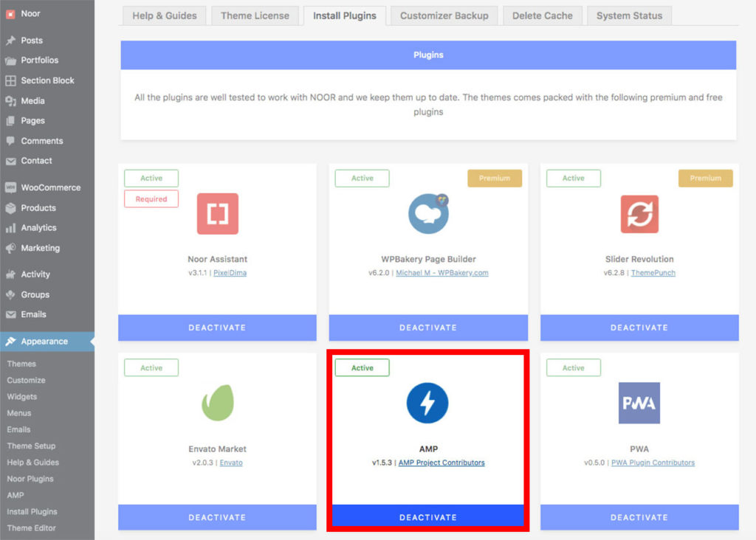Click the PWA plugin logo
Image resolution: width=756 pixels, height=540 pixels.
(639, 404)
